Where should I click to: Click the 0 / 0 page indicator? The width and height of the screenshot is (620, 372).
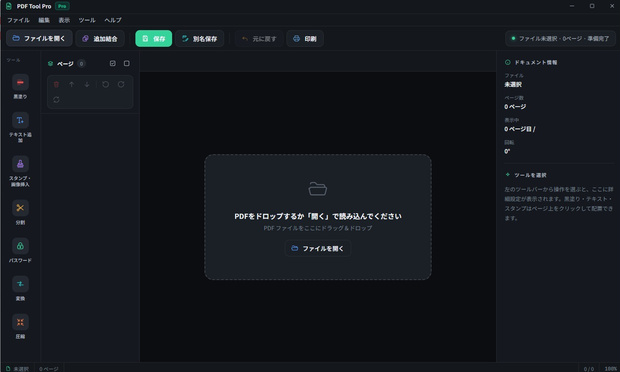tap(588, 369)
